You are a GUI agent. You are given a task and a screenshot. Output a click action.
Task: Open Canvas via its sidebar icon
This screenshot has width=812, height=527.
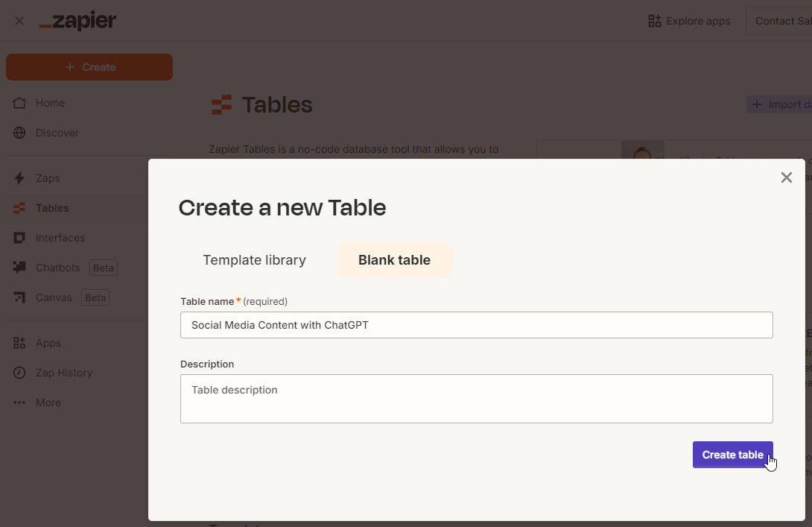(20, 297)
